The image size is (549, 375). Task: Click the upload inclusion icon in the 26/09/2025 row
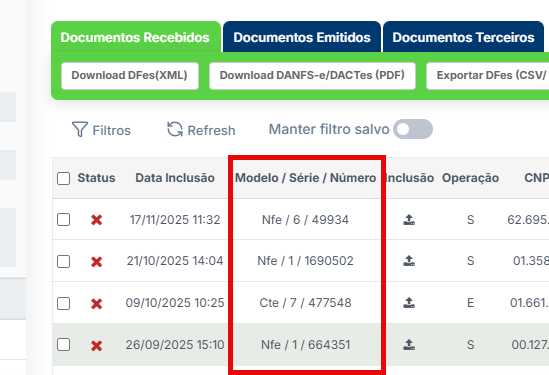(x=409, y=345)
